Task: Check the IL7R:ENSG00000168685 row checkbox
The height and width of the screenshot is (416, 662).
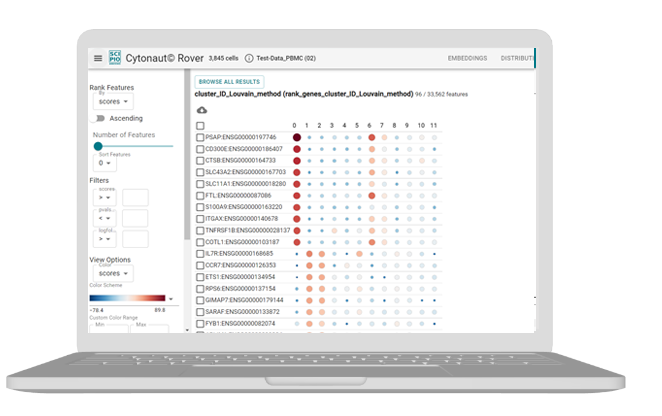Action: (201, 254)
